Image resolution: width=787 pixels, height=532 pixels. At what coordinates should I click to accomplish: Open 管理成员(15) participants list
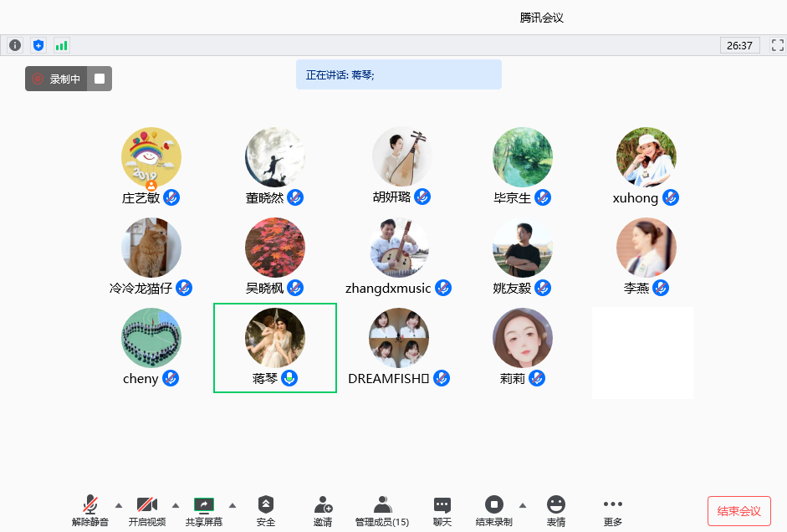(382, 510)
